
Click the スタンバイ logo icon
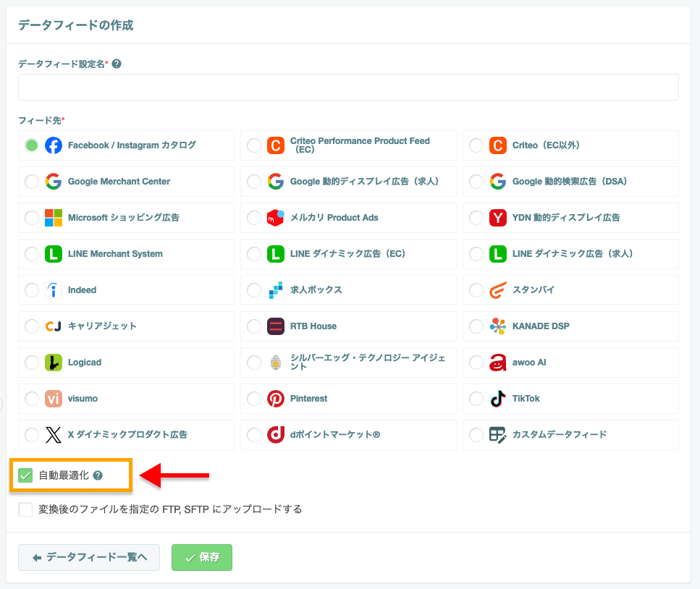coord(498,290)
